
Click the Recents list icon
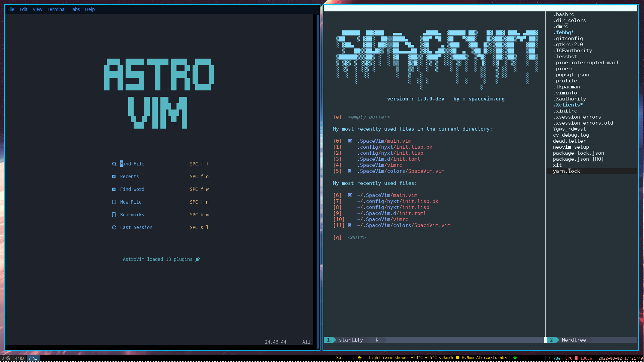pos(114,177)
